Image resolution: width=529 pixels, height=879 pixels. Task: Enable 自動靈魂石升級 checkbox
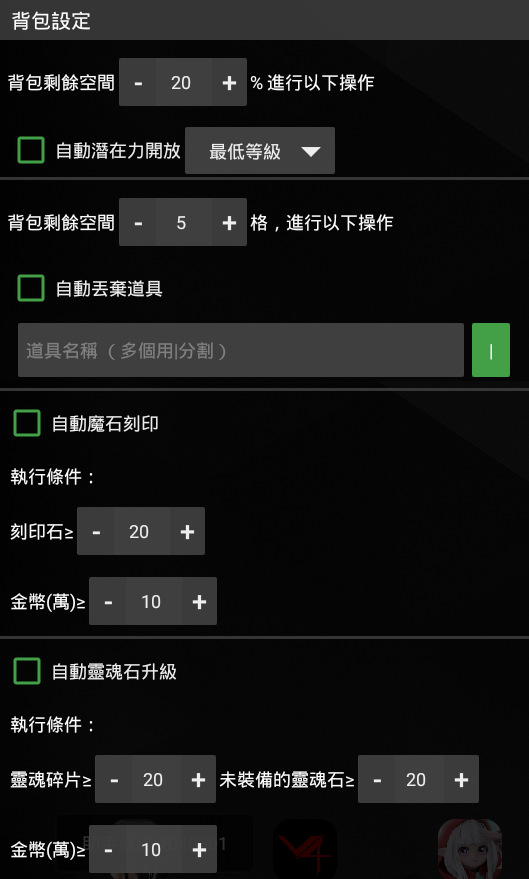(x=27, y=671)
